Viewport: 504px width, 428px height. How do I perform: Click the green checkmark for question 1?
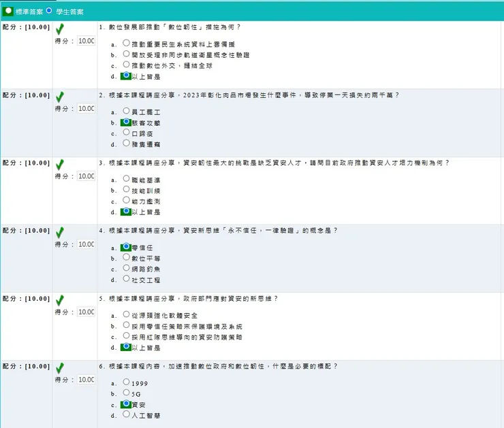[60, 29]
